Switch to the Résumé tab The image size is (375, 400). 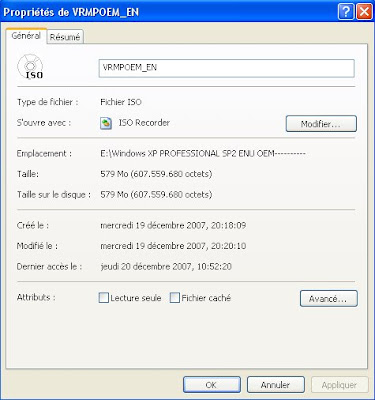click(65, 37)
